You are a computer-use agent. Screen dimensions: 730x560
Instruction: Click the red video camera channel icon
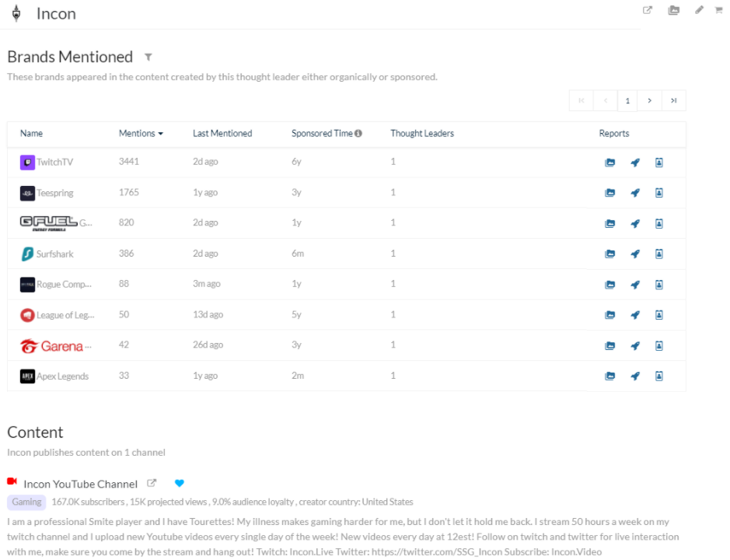12,481
